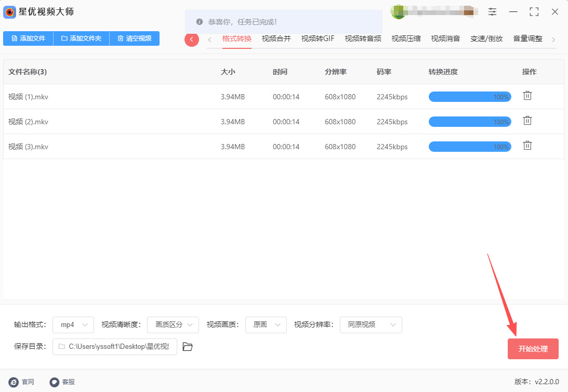Go to the 视频压缩 tab
Viewport: 568px width, 392px height.
[406, 38]
